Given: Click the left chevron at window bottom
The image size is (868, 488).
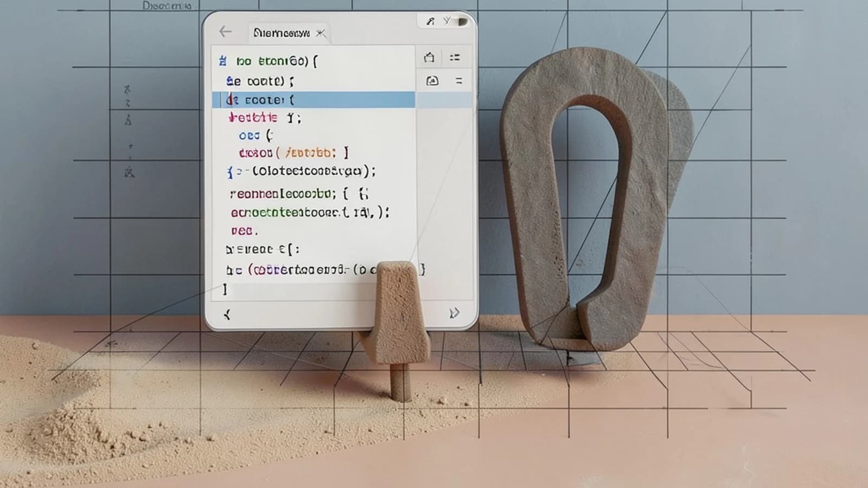Looking at the screenshot, I should [x=227, y=314].
